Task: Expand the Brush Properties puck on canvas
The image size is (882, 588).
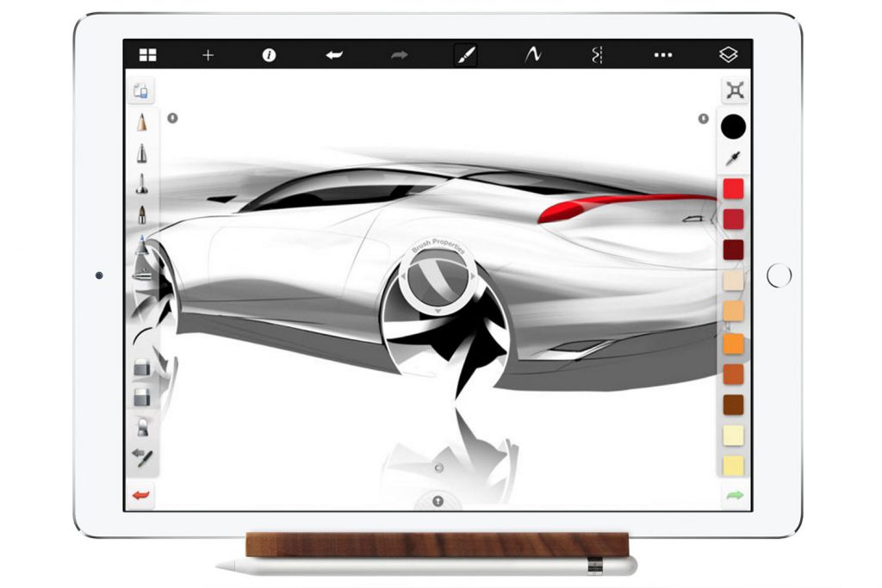Action: point(438,277)
